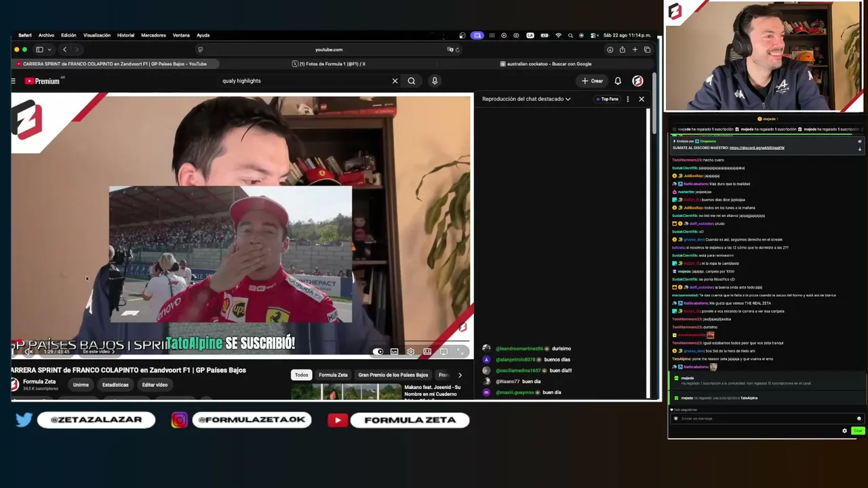Open stream chat settings gear
This screenshot has height=488, width=868.
pyautogui.click(x=844, y=431)
